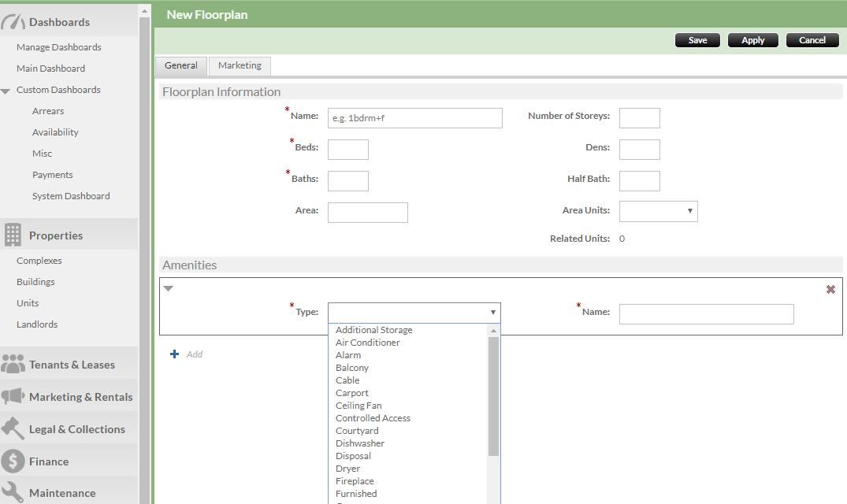This screenshot has width=847, height=504.
Task: Collapse the Custom Dashboards tree
Action: [x=6, y=91]
